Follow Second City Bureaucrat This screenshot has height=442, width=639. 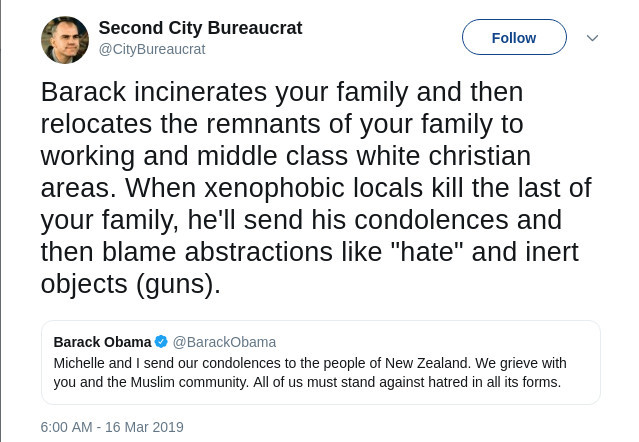coord(514,38)
